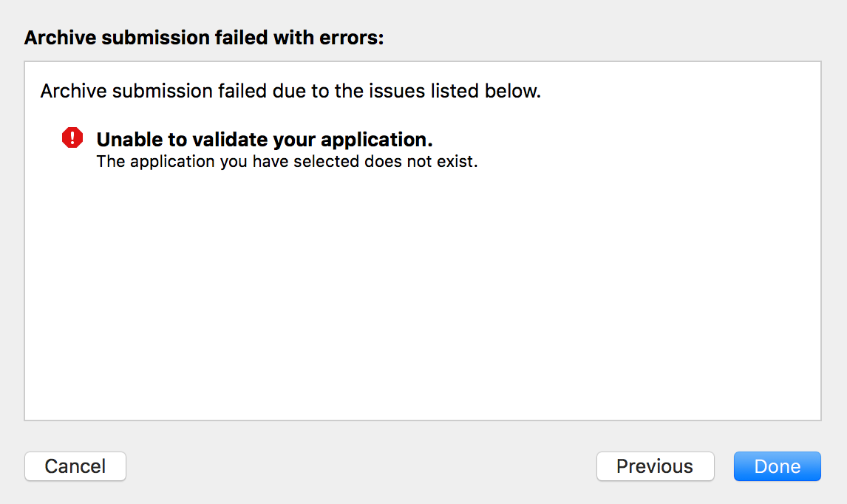The height and width of the screenshot is (504, 847).
Task: Confirm with the blue Done button
Action: (777, 466)
